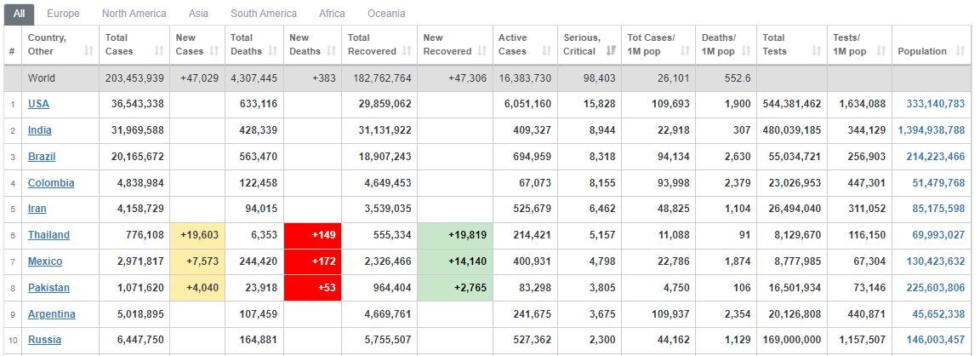Open the India country link
Image resolution: width=980 pixels, height=356 pixels.
point(39,130)
